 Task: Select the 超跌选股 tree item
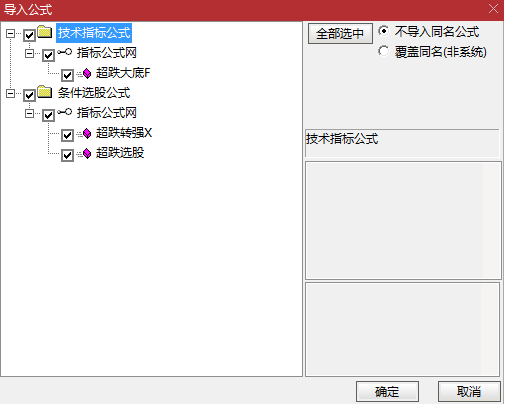tap(120, 153)
